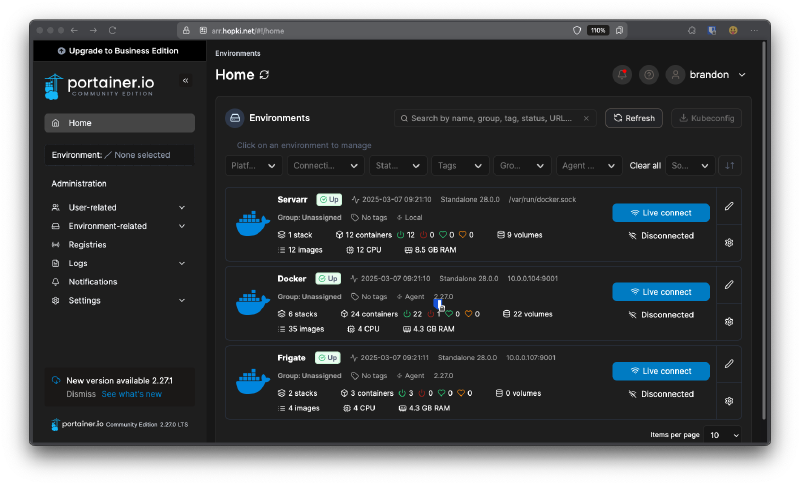Open the settings gear icon for Docker environment
Image resolution: width=800 pixels, height=485 pixels.
pos(729,321)
